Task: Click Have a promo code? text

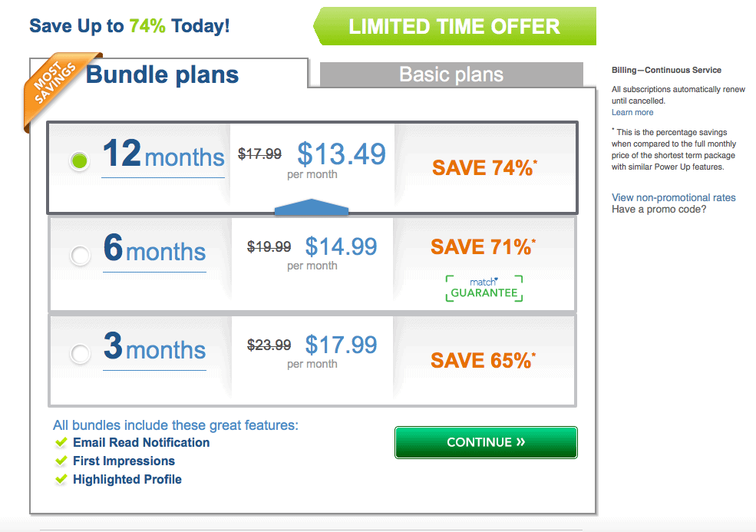Action: [x=659, y=210]
